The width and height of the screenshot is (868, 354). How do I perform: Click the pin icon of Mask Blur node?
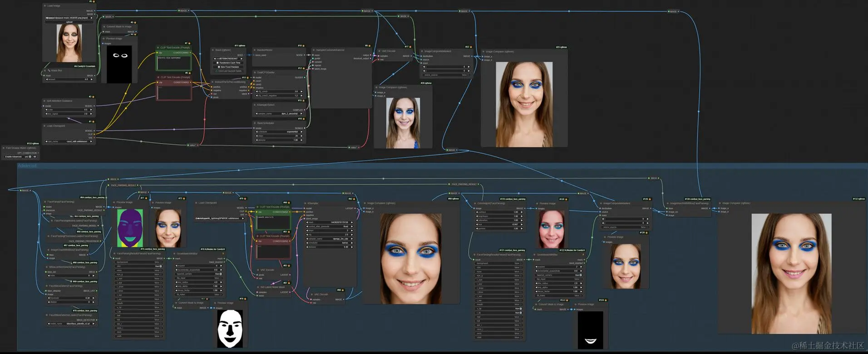click(49, 70)
